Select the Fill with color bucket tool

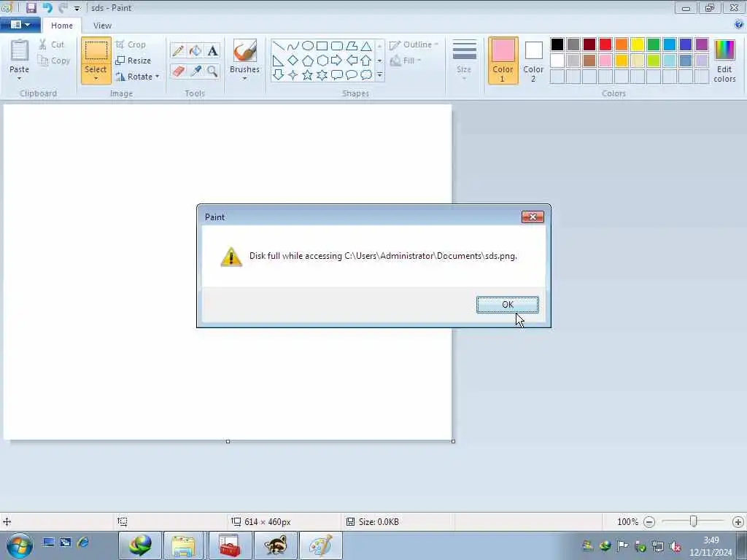(x=196, y=50)
